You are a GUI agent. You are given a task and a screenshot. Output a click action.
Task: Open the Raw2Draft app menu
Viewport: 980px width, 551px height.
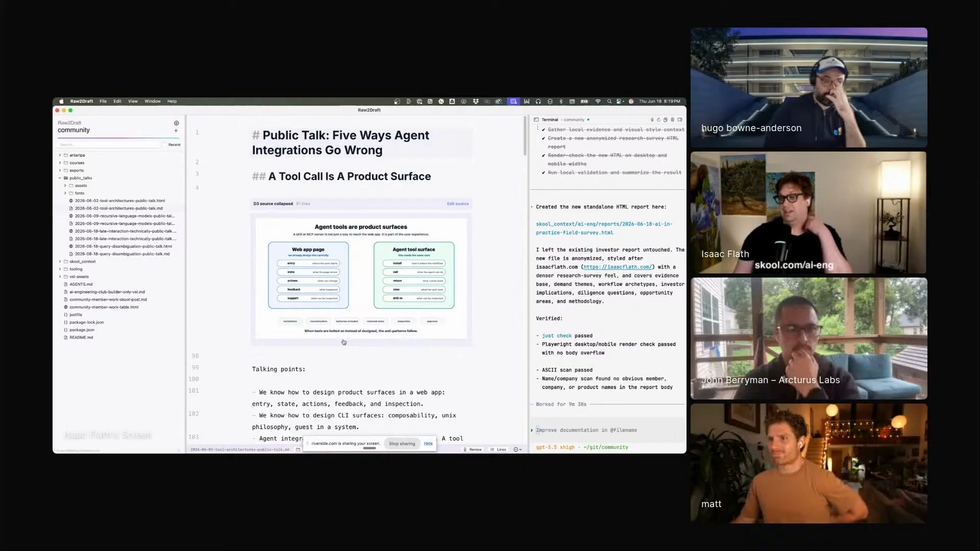click(x=82, y=102)
